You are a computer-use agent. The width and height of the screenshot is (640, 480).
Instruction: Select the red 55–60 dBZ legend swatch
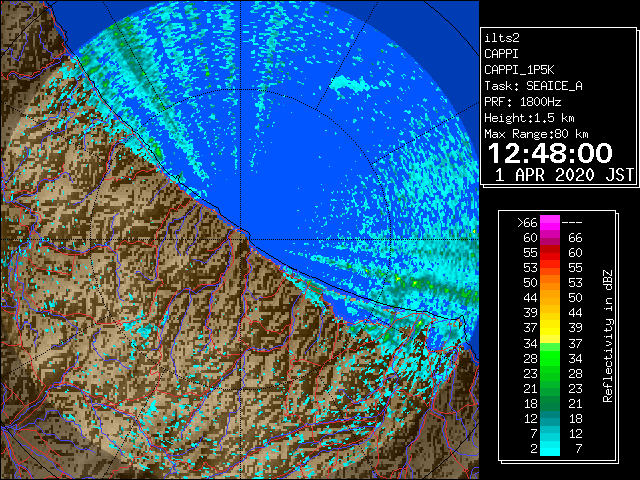point(549,253)
